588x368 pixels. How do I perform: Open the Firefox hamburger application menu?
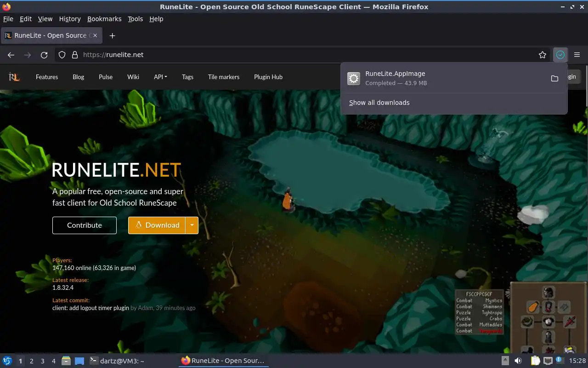tap(577, 55)
